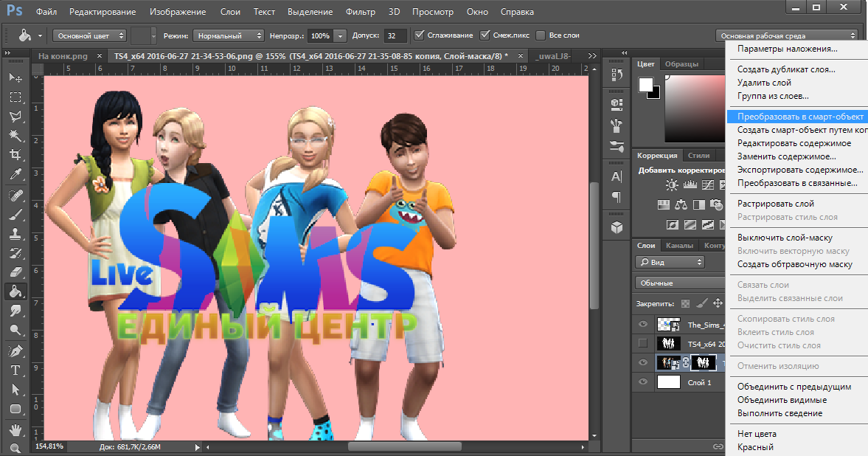
Task: Open the opacity slider dropdown arrow
Action: (x=341, y=35)
